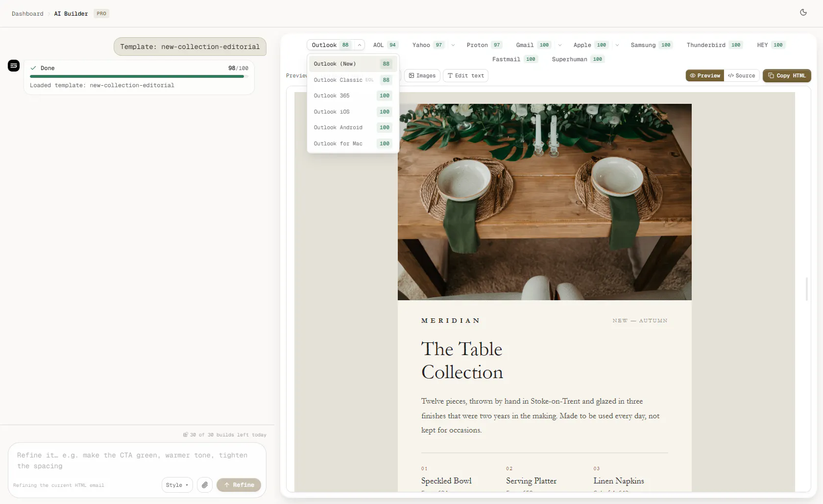Choose Outlook iOS from the list
This screenshot has width=823, height=504.
[353, 112]
